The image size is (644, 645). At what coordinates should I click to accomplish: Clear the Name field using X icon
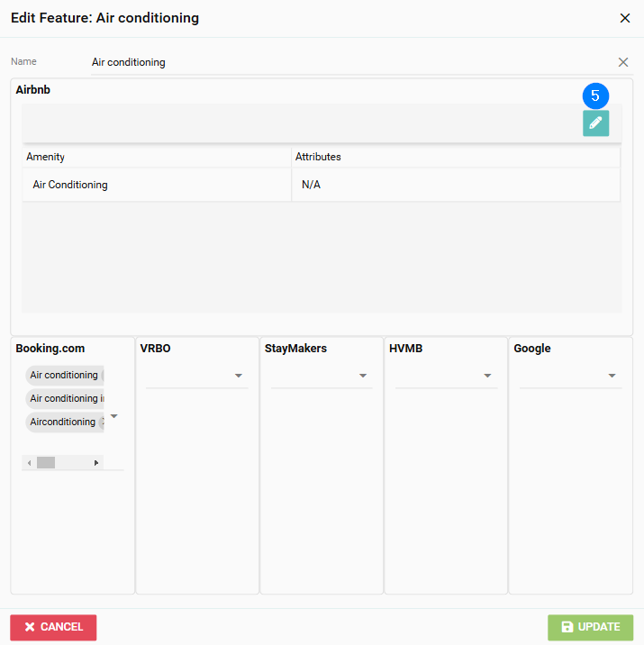[622, 62]
